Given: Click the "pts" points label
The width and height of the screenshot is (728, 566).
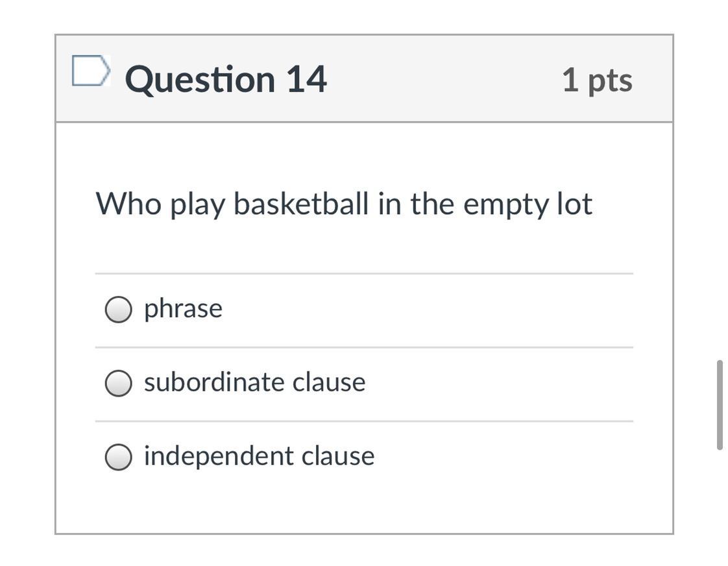Looking at the screenshot, I should (x=610, y=80).
